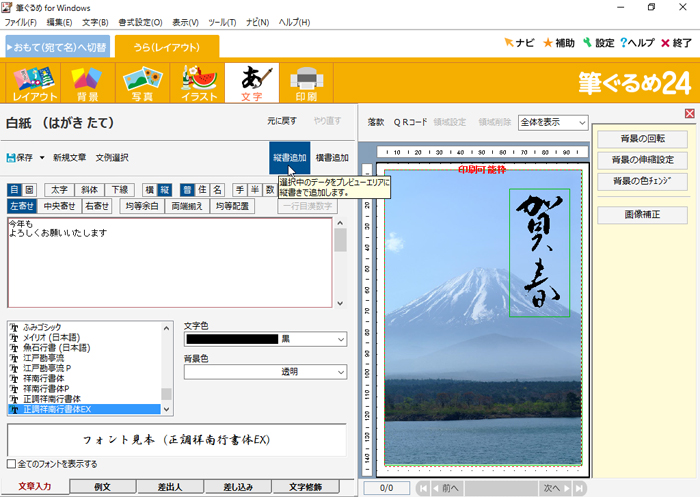700x497 pixels.
Task: Click the 印刷 printer icon
Action: [306, 83]
